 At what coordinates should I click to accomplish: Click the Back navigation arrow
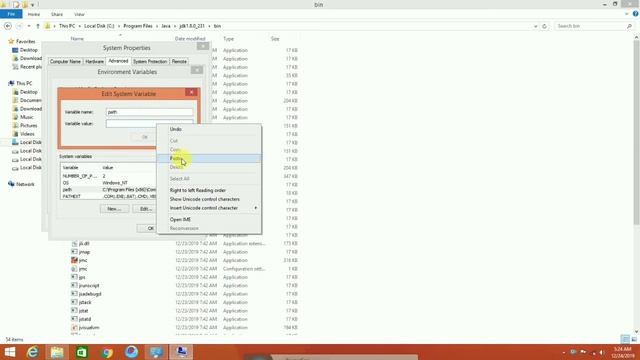pos(8,26)
